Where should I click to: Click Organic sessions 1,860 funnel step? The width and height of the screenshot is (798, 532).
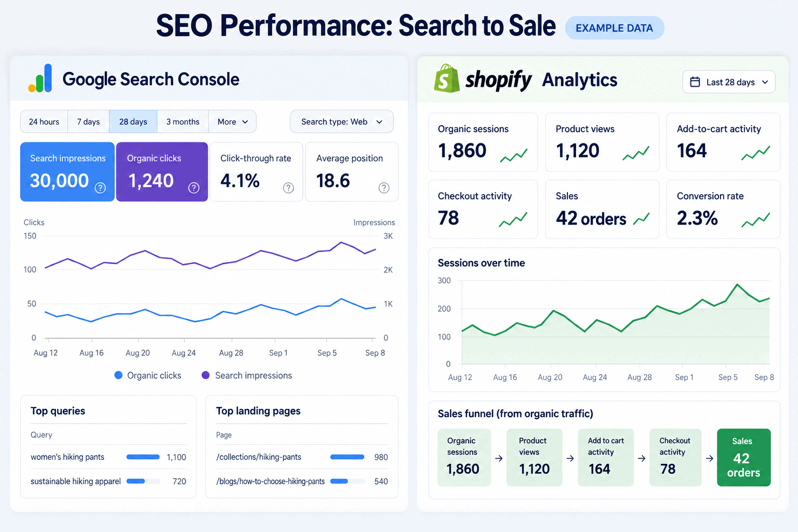[x=464, y=457]
